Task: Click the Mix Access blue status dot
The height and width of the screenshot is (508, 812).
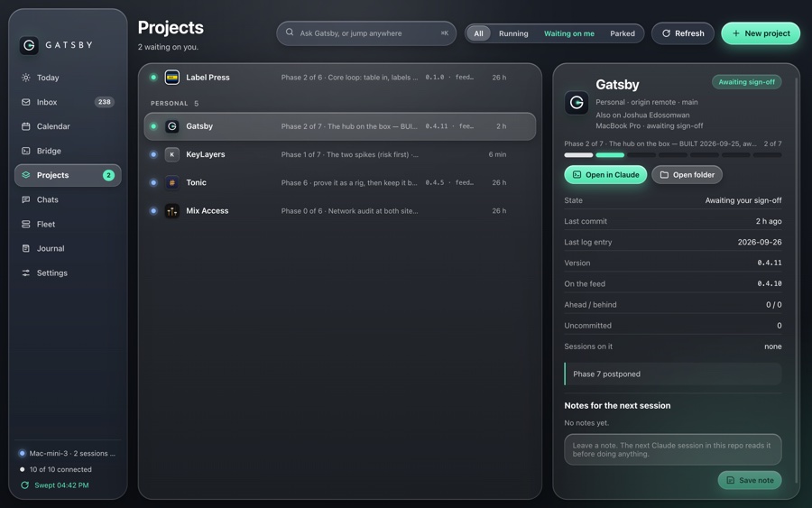Action: tap(153, 211)
